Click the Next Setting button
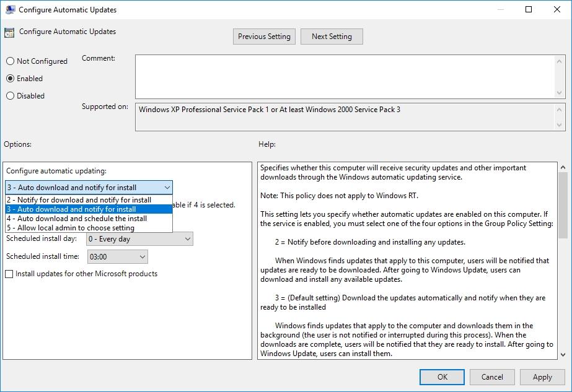 [x=332, y=36]
